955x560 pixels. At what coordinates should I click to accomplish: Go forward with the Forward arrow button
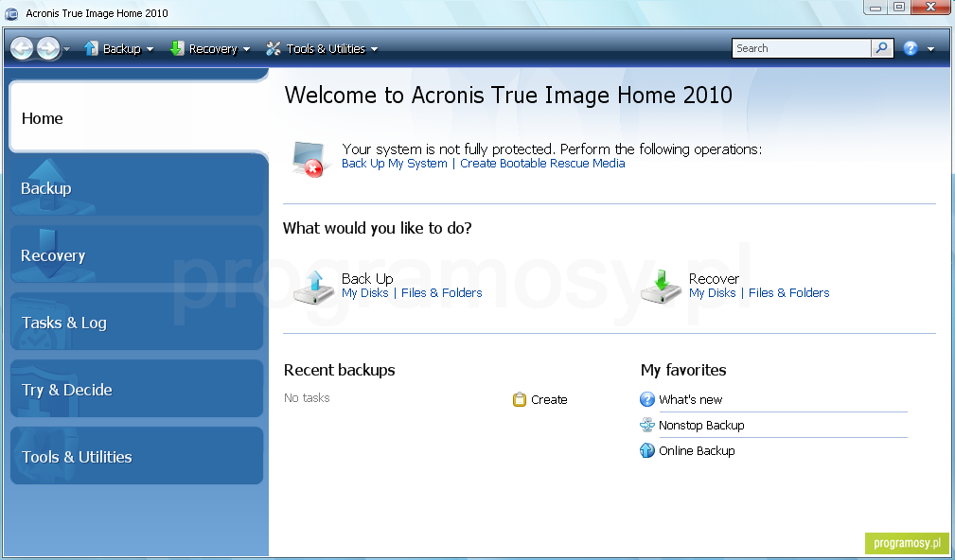tap(48, 48)
